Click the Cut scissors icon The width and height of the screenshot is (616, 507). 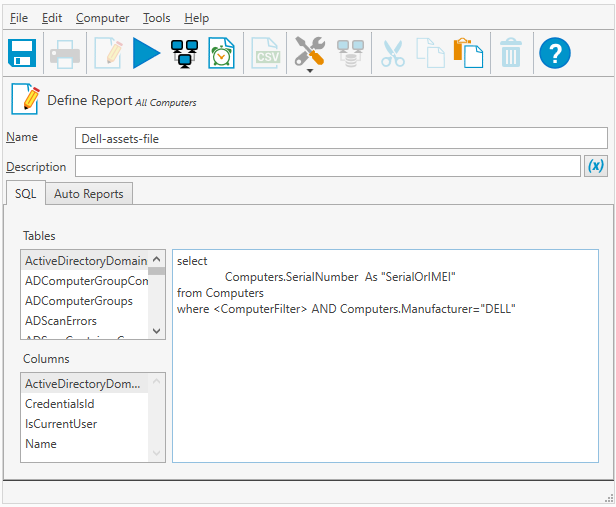[393, 53]
